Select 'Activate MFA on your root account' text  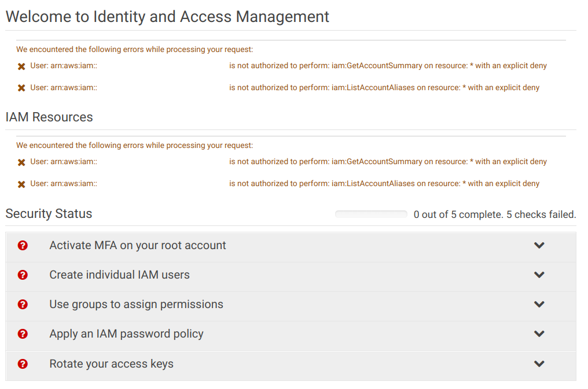click(138, 245)
